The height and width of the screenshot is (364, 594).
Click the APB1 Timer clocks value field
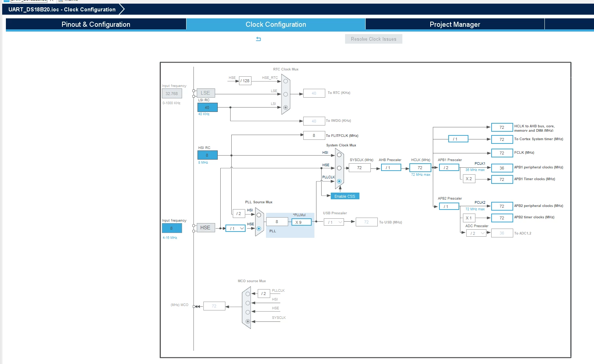pyautogui.click(x=502, y=179)
